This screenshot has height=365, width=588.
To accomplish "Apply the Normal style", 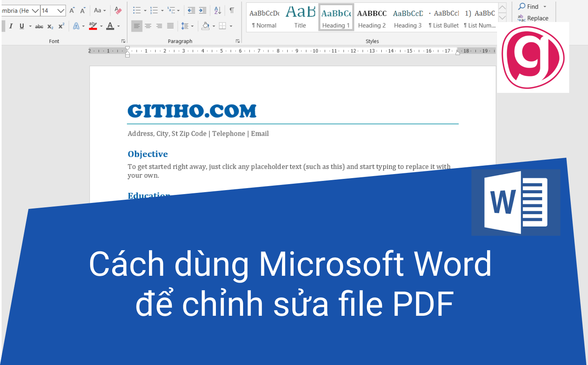I will (264, 18).
